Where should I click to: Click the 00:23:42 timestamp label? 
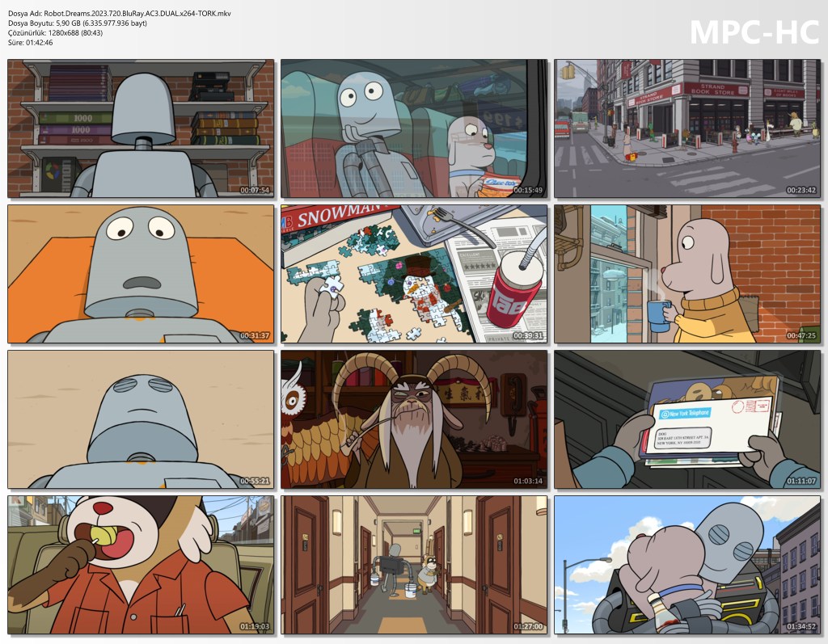coord(801,190)
